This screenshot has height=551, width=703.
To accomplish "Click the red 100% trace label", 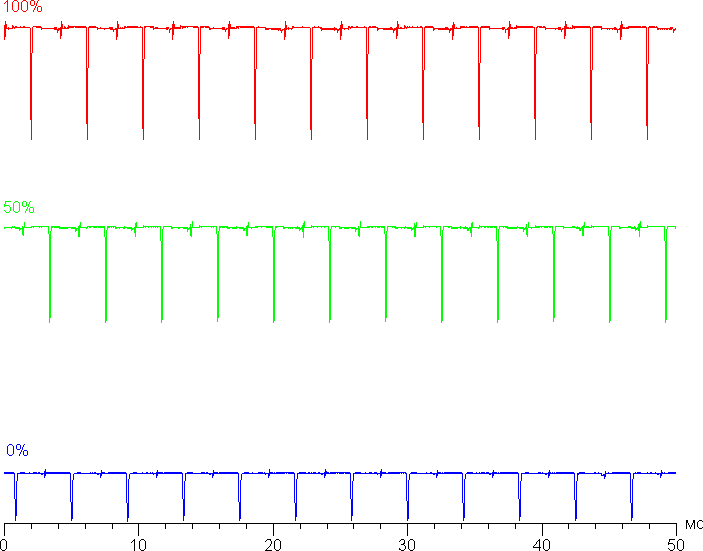I will tap(22, 6).
